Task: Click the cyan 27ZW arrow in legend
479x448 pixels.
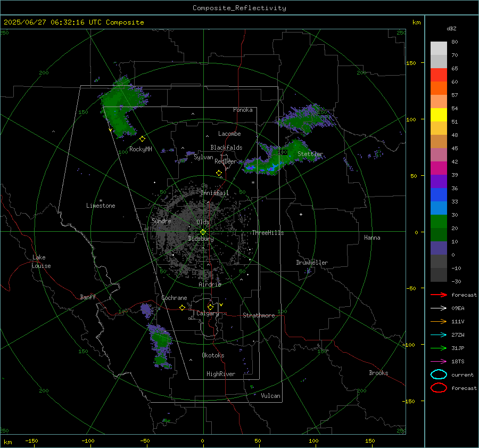Action: pos(439,335)
